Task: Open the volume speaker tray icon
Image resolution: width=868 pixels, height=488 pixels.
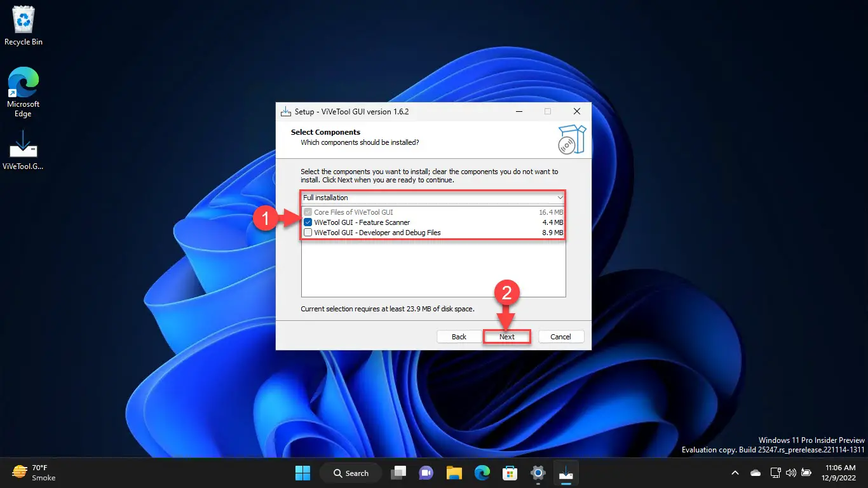Action: pos(791,473)
